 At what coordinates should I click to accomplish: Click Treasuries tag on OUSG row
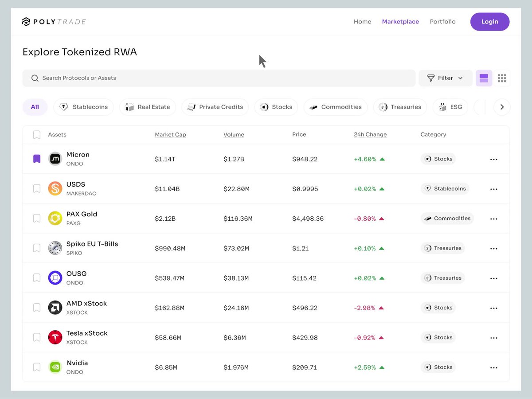[x=442, y=278]
